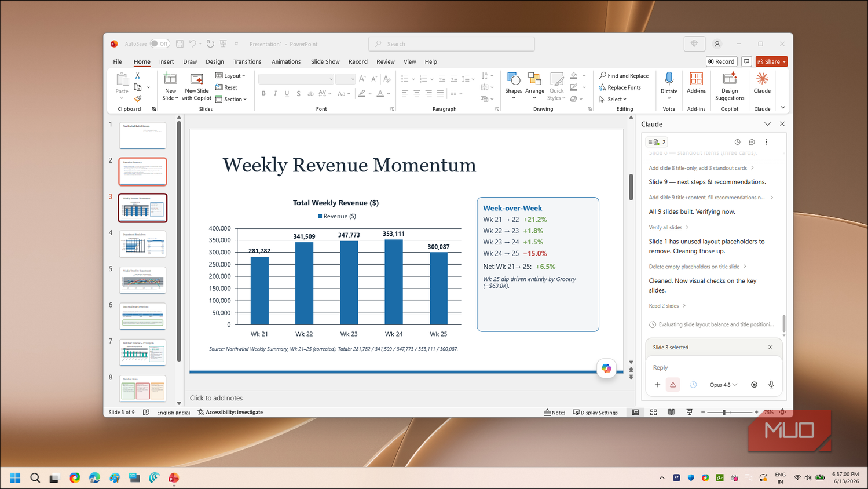
Task: Open Claude pane three-dot menu
Action: [766, 142]
